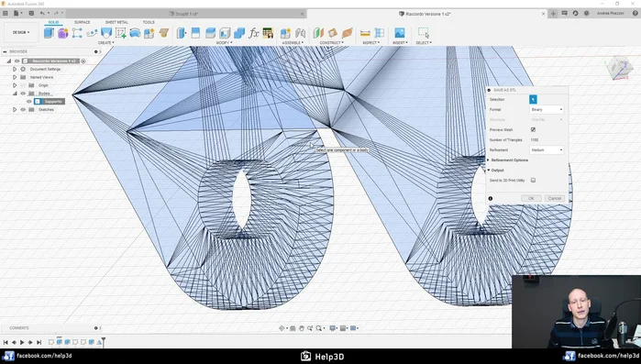Collapse the Output section

coord(489,170)
